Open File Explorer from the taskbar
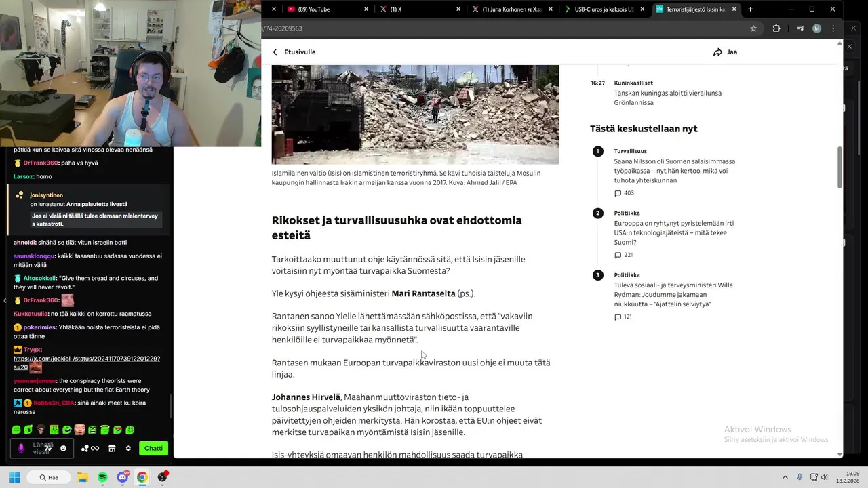The height and width of the screenshot is (488, 868). pos(83,477)
